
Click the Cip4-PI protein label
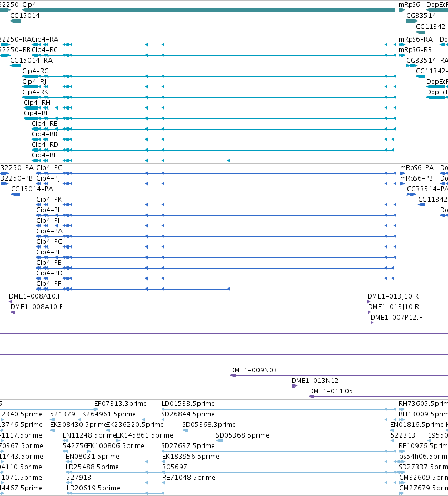(x=48, y=221)
